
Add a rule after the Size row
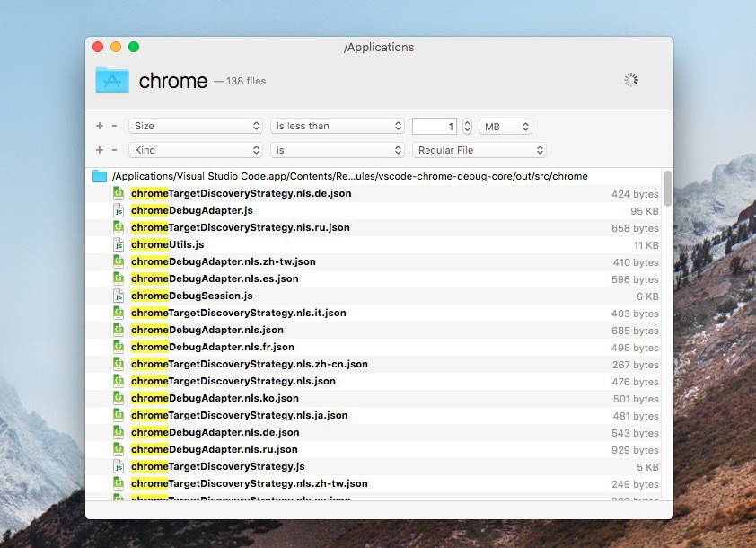[100, 127]
